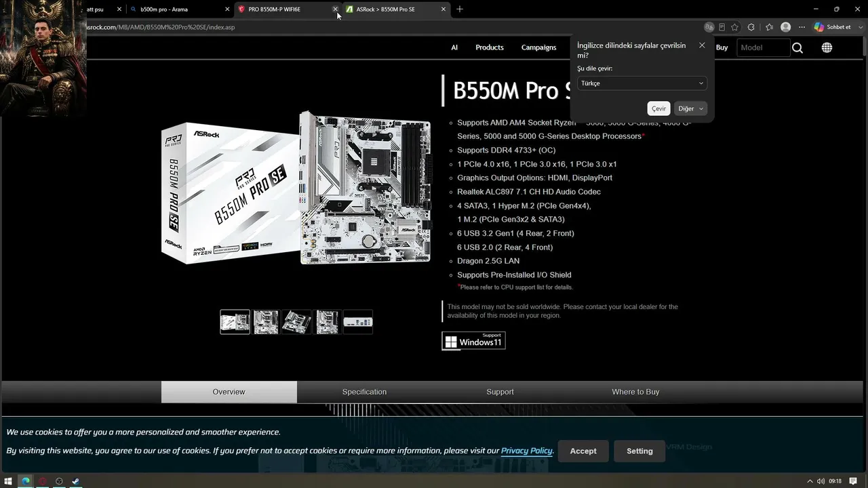
Task: Open a new browser tab with plus icon
Action: tap(460, 9)
